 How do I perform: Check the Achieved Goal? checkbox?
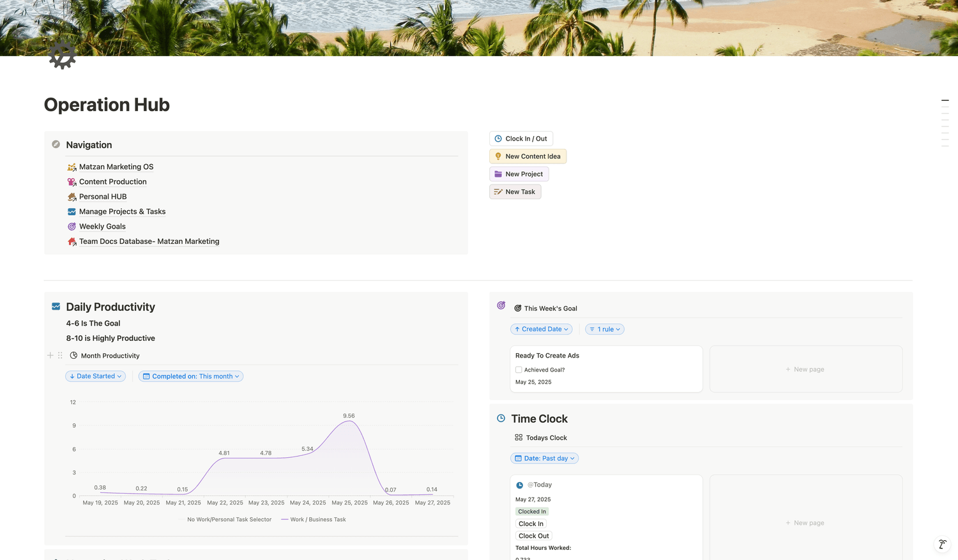coord(519,370)
